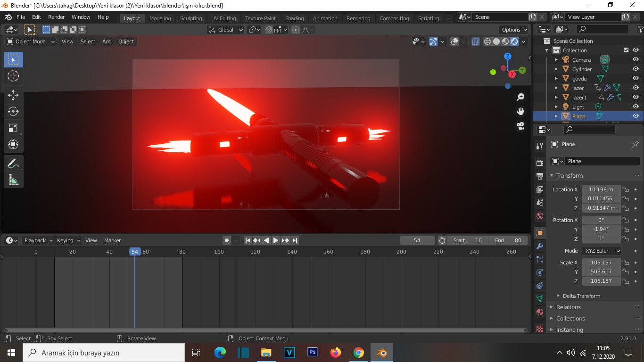The width and height of the screenshot is (644, 362).
Task: Hide the Cylinder object in outliner
Action: coord(636,69)
